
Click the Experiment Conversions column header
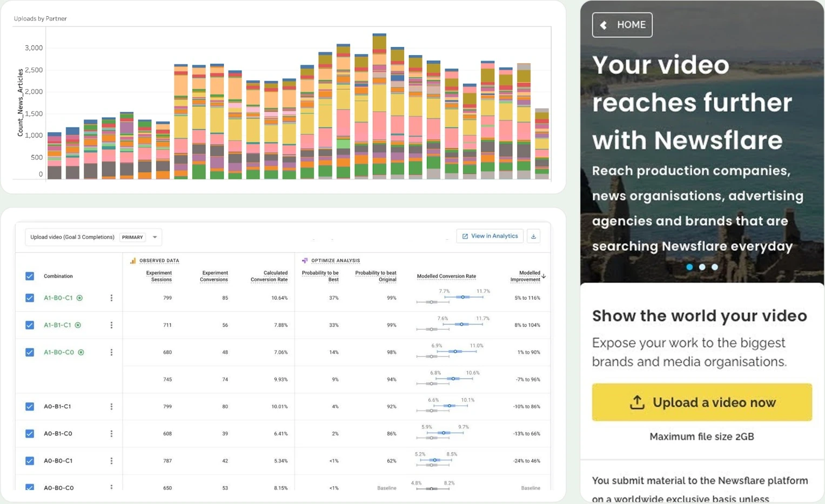click(214, 276)
